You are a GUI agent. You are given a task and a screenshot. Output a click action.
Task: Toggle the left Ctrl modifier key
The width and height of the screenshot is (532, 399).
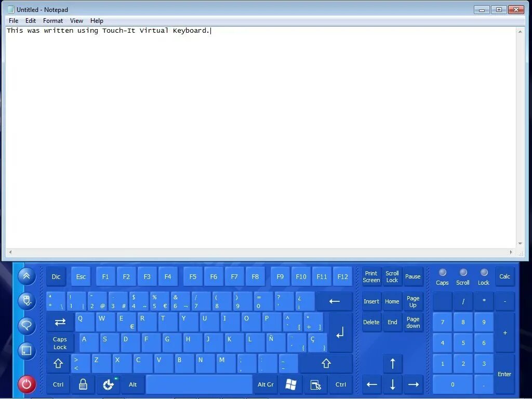[58, 384]
